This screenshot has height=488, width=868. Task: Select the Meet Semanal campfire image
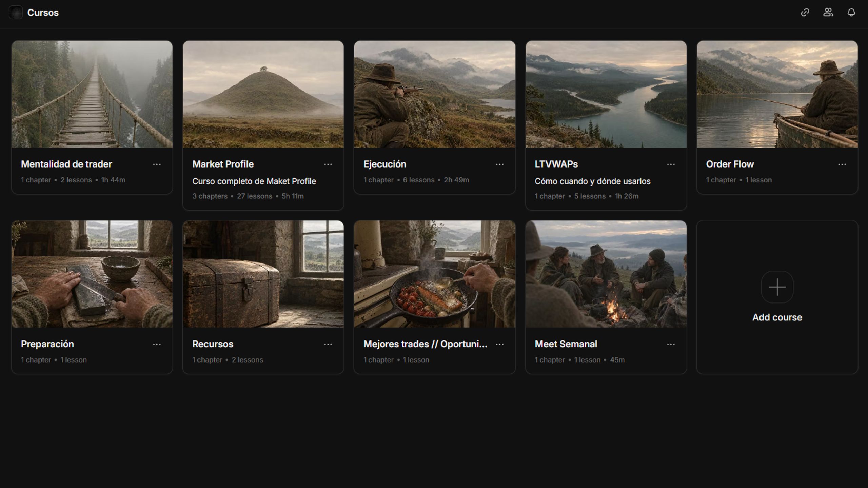point(606,274)
